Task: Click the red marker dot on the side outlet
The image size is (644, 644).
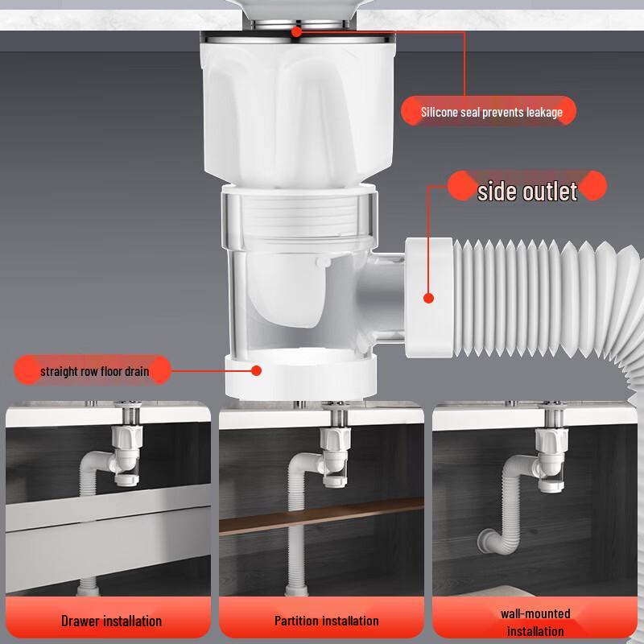Action: 428,298
